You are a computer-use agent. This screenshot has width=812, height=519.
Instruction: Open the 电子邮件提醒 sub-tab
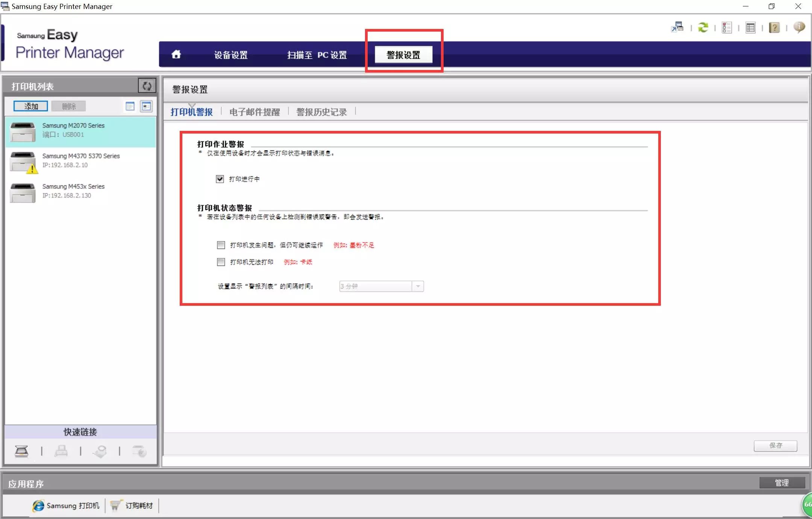[x=255, y=112]
